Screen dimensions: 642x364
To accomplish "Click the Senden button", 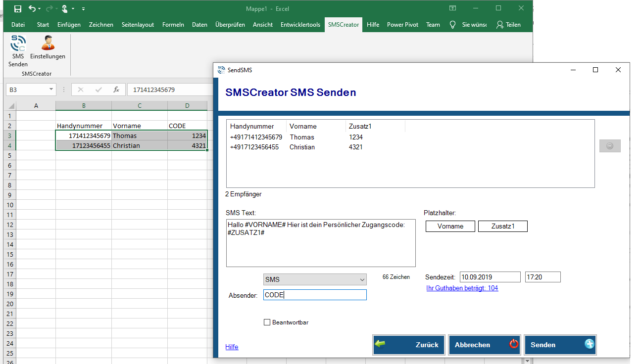I will pyautogui.click(x=560, y=345).
